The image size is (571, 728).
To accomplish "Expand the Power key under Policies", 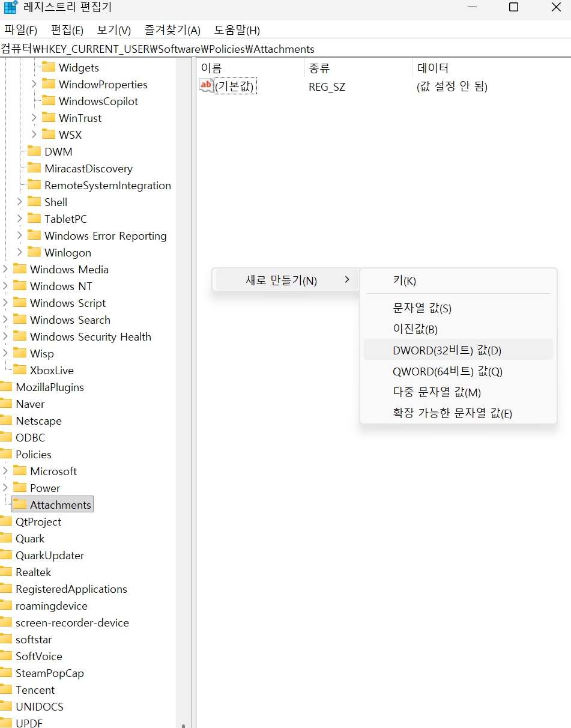I will coord(5,488).
